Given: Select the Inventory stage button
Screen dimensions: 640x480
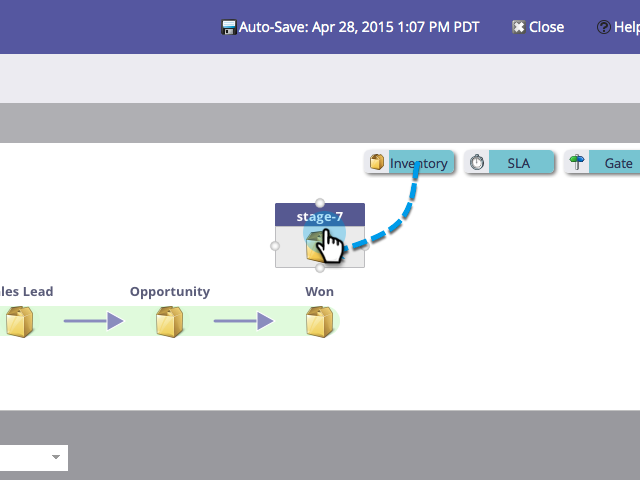Looking at the screenshot, I should click(409, 162).
